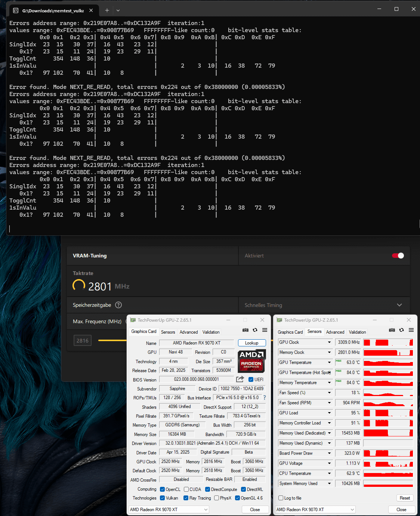Image resolution: width=420 pixels, height=516 pixels.
Task: Open hamburger menu in left GPU-Z window
Action: [265, 330]
